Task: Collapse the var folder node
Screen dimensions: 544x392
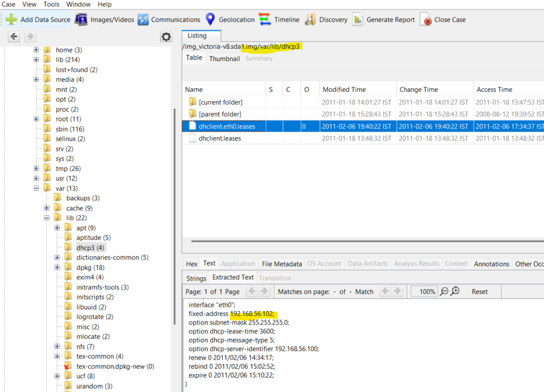Action: 36,188
